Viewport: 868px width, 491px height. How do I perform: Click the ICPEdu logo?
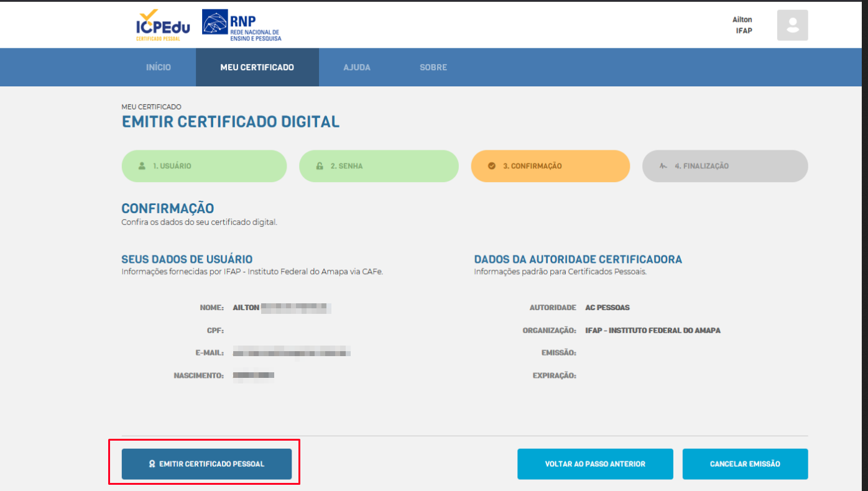coord(163,25)
